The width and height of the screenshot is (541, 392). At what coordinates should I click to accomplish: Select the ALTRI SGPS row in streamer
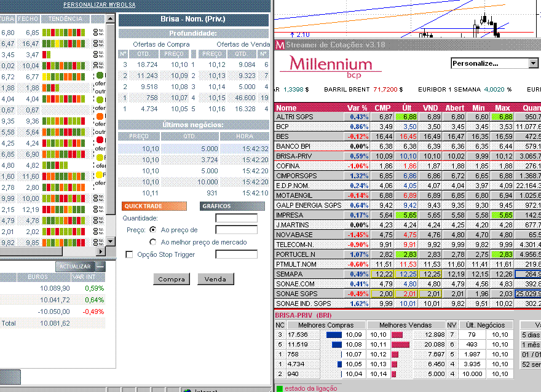pos(408,117)
